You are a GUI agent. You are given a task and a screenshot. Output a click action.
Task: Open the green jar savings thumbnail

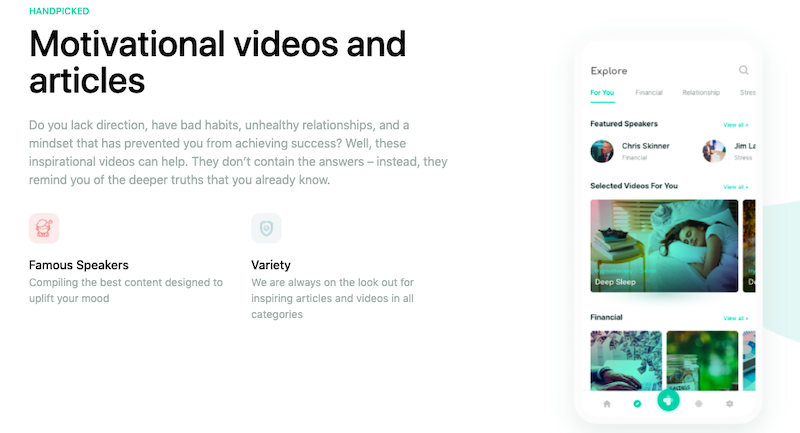(702, 361)
